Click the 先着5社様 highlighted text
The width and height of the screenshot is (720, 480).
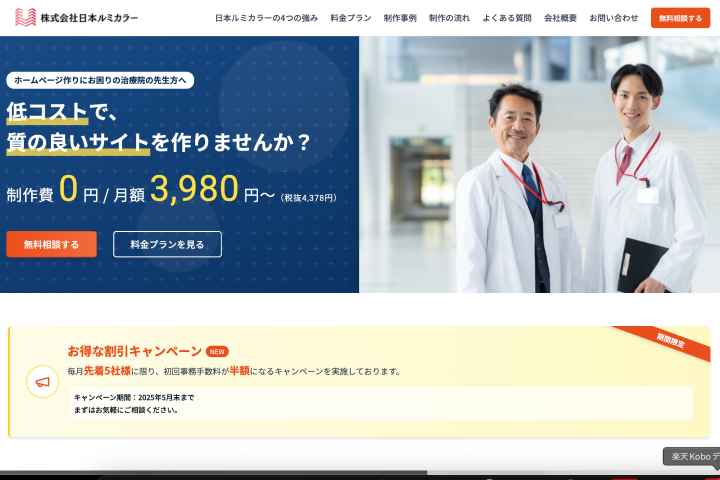[x=107, y=371]
